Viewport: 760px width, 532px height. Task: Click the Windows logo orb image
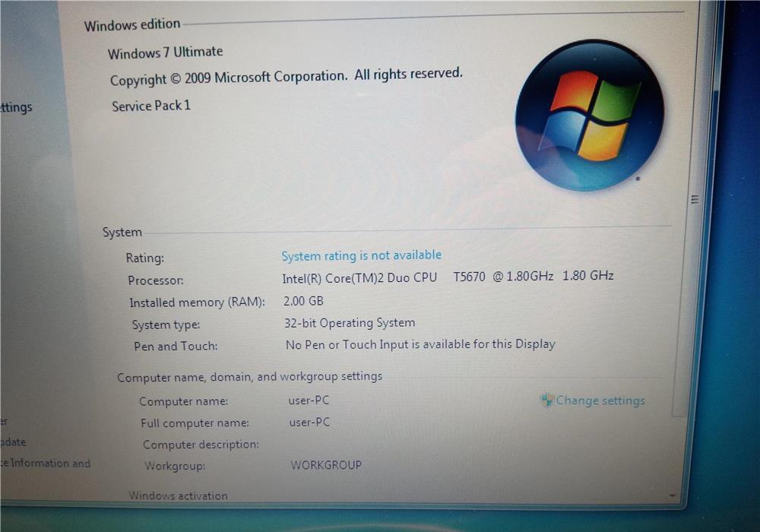coord(590,116)
